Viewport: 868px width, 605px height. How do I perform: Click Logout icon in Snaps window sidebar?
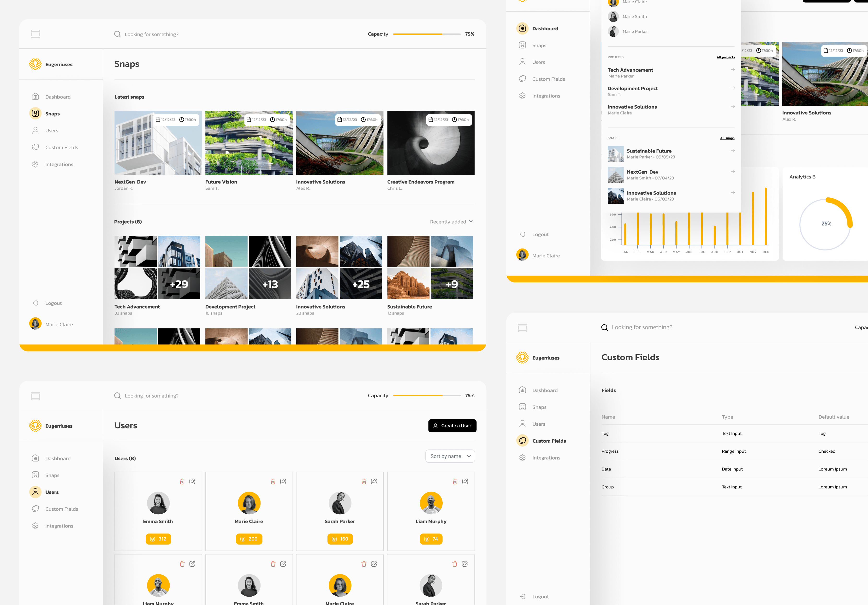click(36, 303)
